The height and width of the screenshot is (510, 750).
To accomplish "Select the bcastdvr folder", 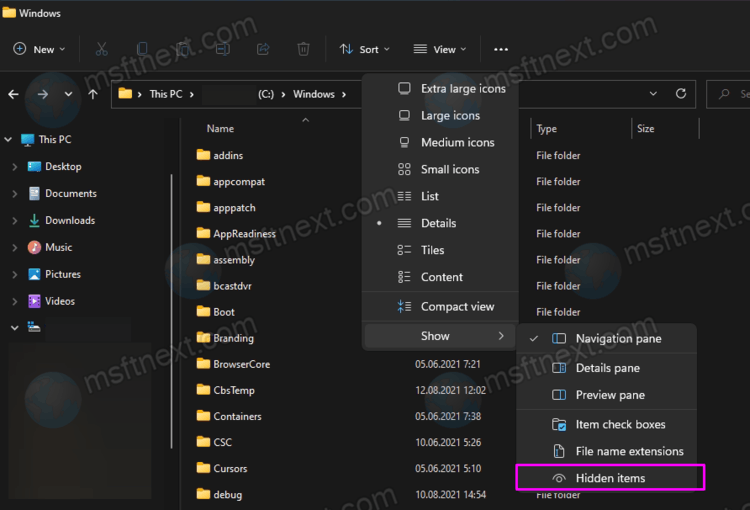I will (224, 286).
